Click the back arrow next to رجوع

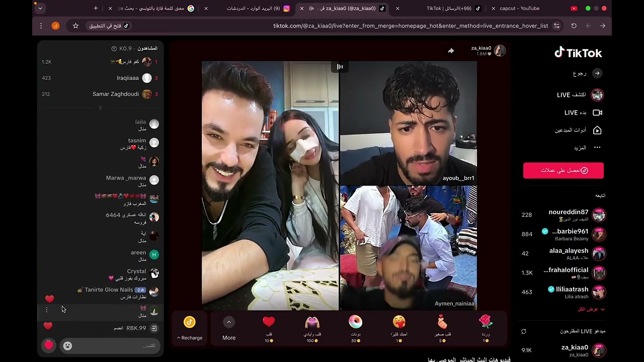pos(597,73)
